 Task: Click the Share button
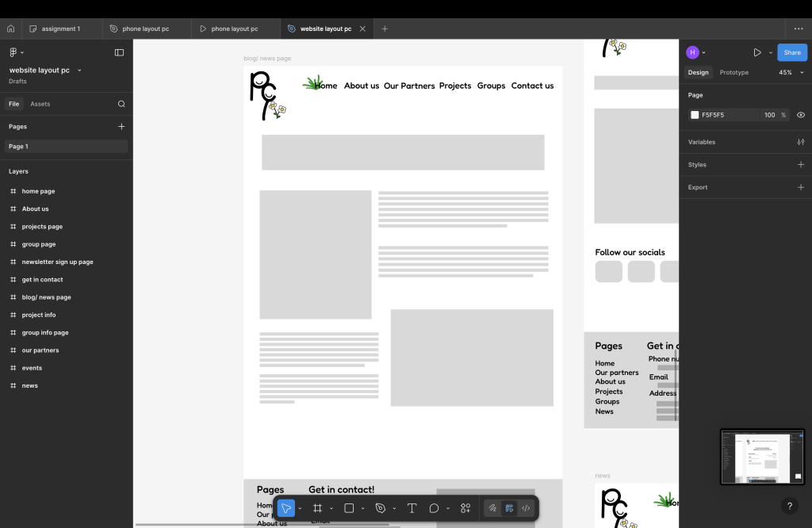[x=791, y=52]
